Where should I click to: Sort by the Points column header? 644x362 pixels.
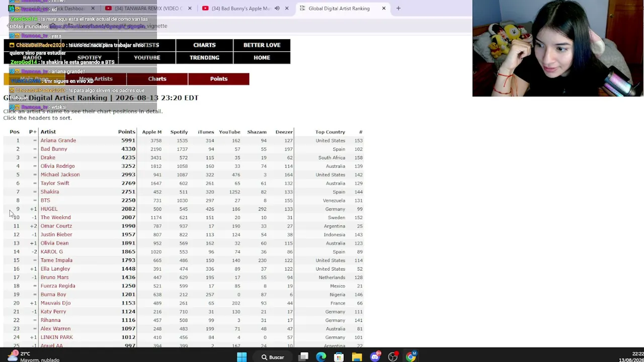pos(127,132)
